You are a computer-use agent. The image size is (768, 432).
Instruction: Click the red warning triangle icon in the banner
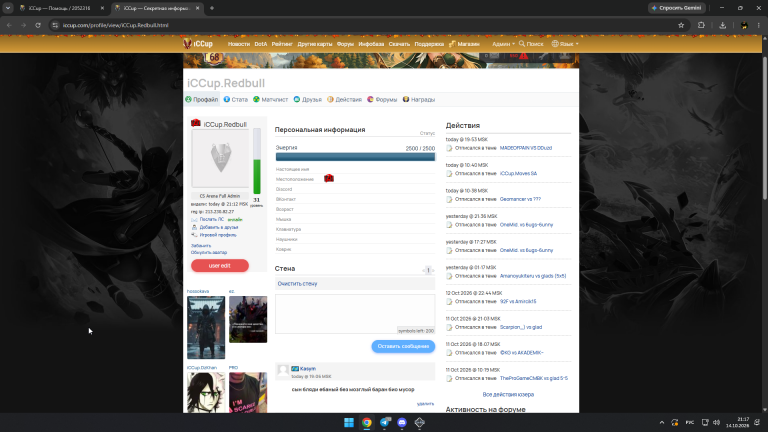pyautogui.click(x=524, y=56)
